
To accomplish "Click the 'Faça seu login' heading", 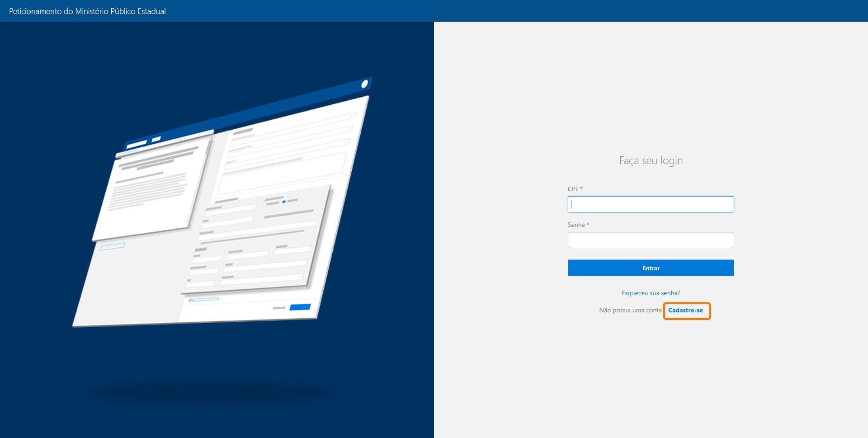I will click(651, 160).
